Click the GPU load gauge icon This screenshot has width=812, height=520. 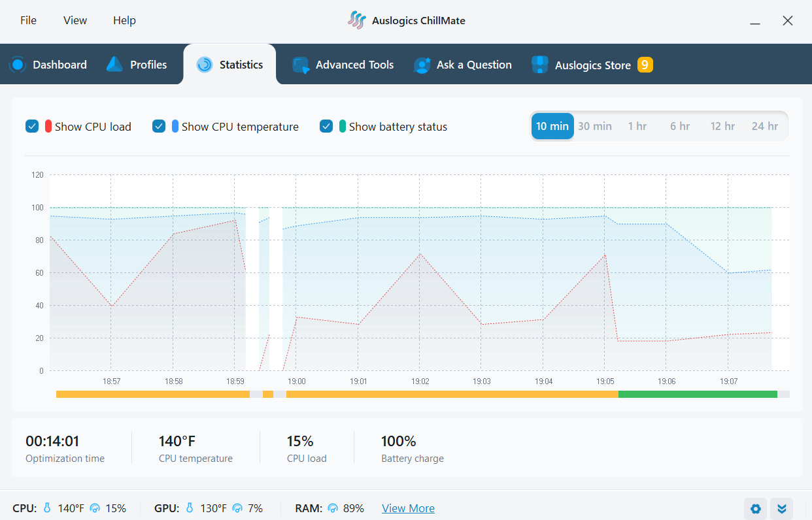235,508
